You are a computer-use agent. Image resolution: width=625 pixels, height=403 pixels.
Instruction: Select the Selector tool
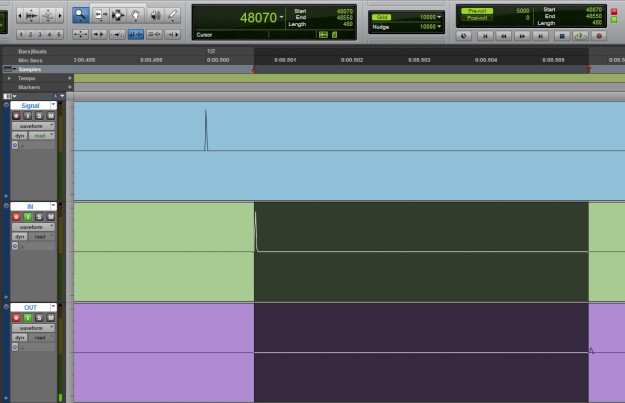[x=118, y=15]
